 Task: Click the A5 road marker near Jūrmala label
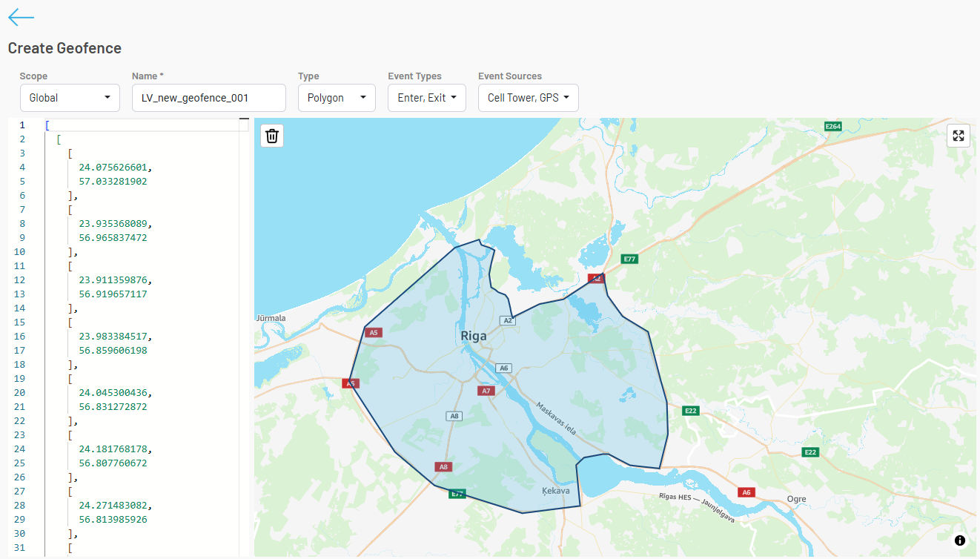374,333
